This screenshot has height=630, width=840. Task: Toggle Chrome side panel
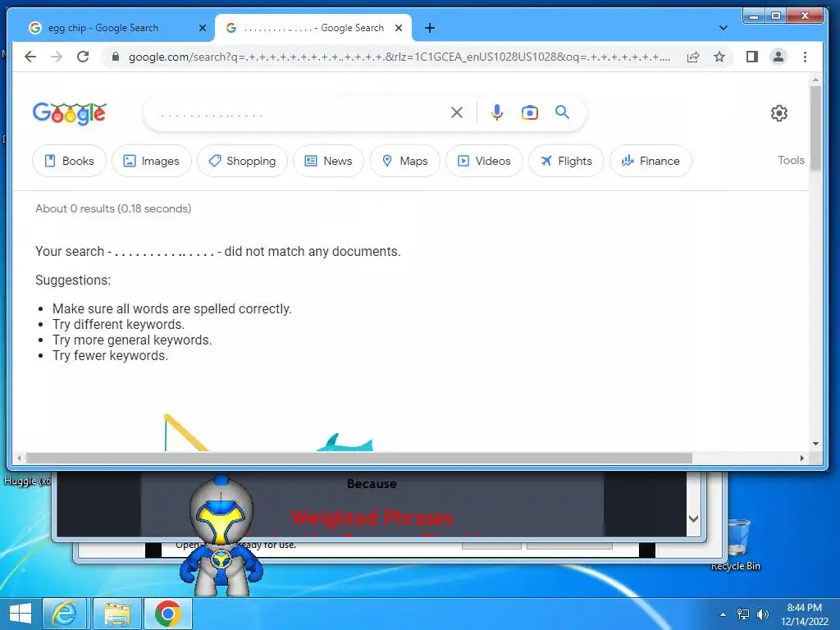pyautogui.click(x=752, y=57)
